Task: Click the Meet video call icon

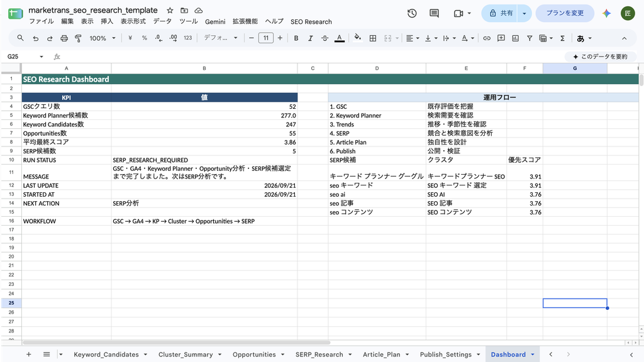Action: tap(458, 14)
